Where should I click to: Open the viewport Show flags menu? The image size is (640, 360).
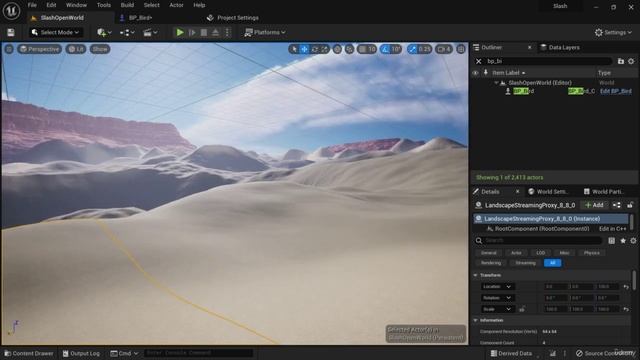(100, 49)
